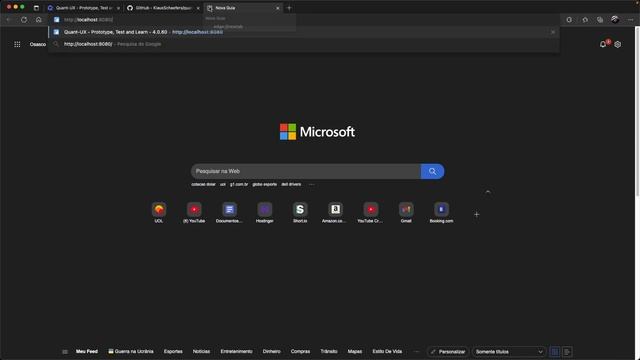Open the Trânsito feed tab
Screen dimensions: 640x360
329,351
